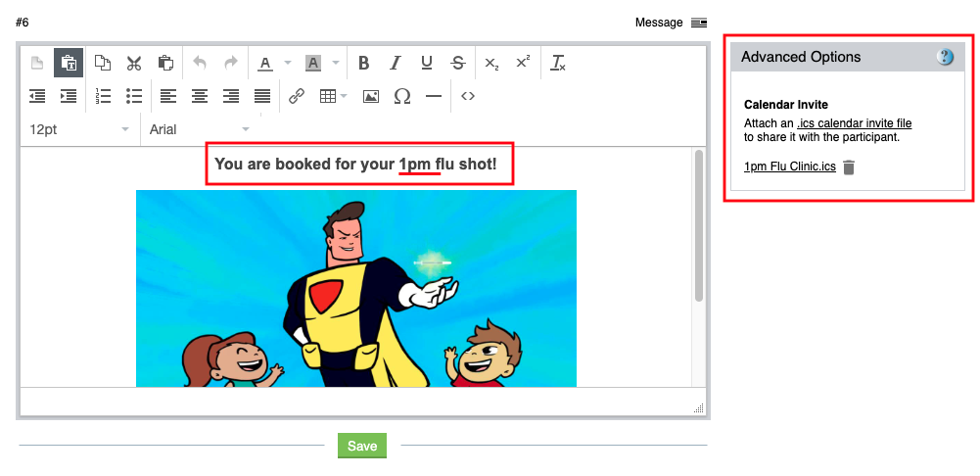Insert a hyperlink
Viewport: 980px width, 476px height.
[297, 96]
